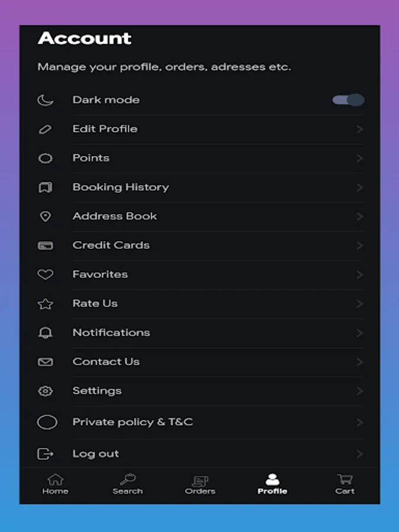Click the crescent moon Dark mode icon

46,100
